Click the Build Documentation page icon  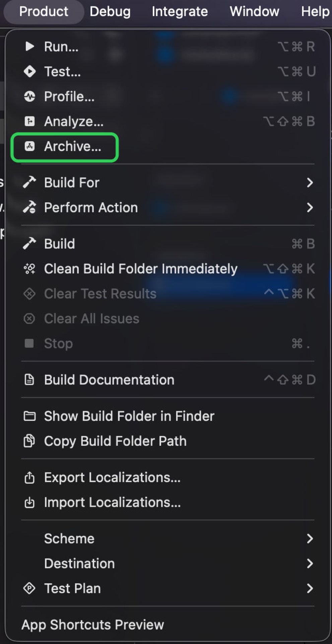[x=29, y=380]
